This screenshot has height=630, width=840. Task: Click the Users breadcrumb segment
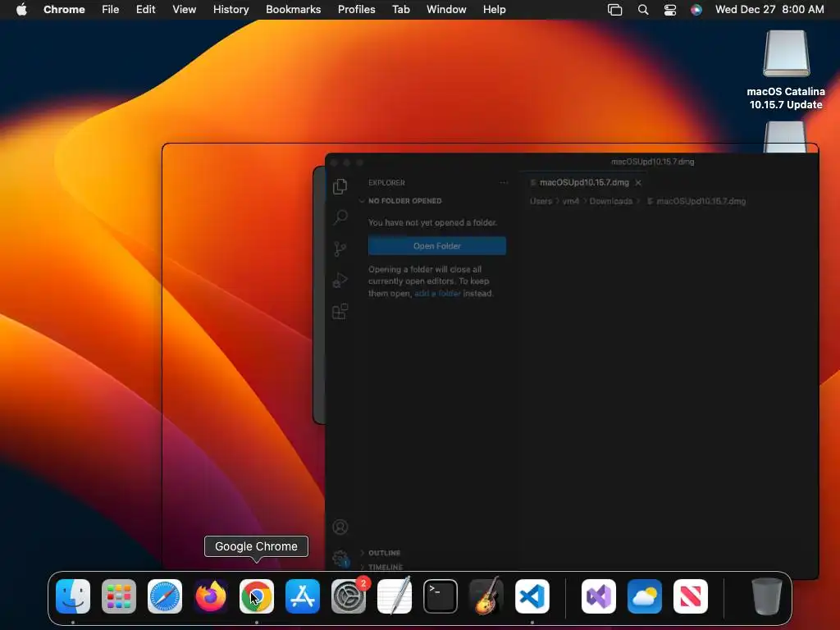pos(541,202)
